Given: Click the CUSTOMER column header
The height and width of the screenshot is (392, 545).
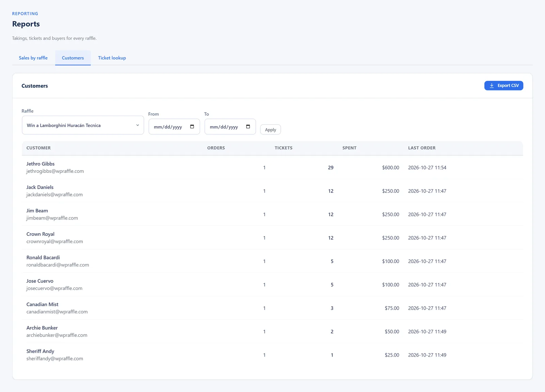Looking at the screenshot, I should (x=38, y=148).
